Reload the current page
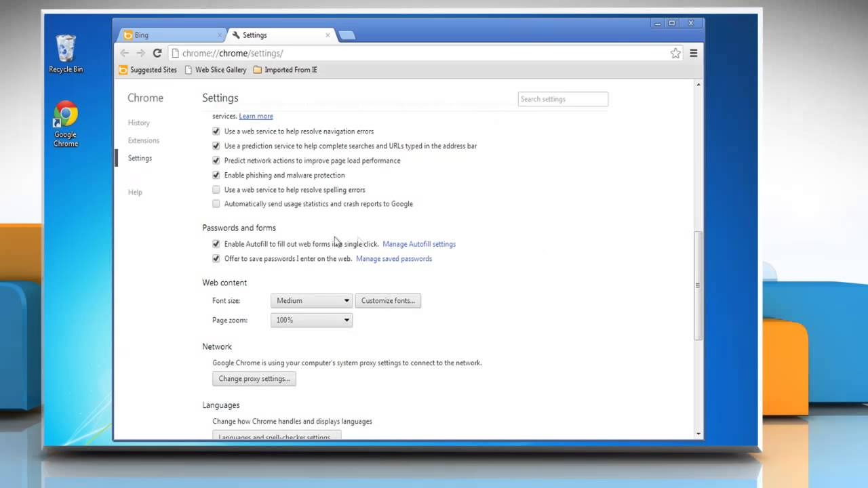Screen dimensions: 868x488 (x=157, y=53)
